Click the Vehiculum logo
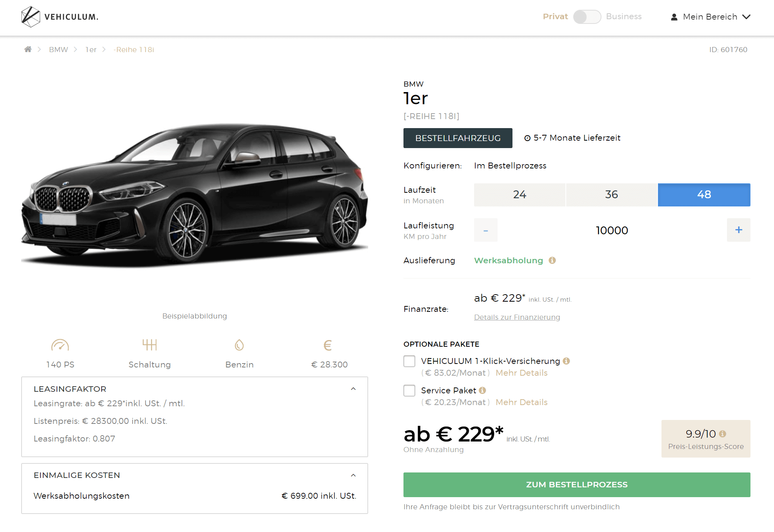 [60, 17]
